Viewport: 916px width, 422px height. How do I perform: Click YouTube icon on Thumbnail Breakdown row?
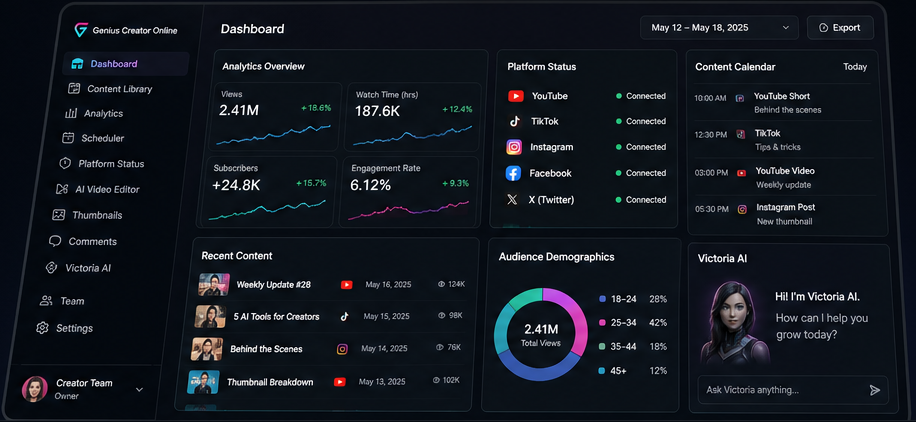click(x=339, y=382)
